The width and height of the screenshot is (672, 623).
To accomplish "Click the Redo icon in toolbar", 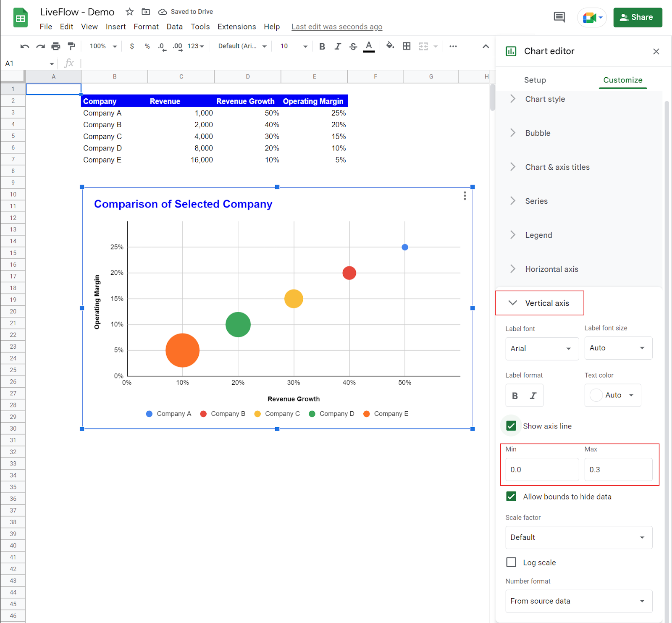I will (x=40, y=46).
